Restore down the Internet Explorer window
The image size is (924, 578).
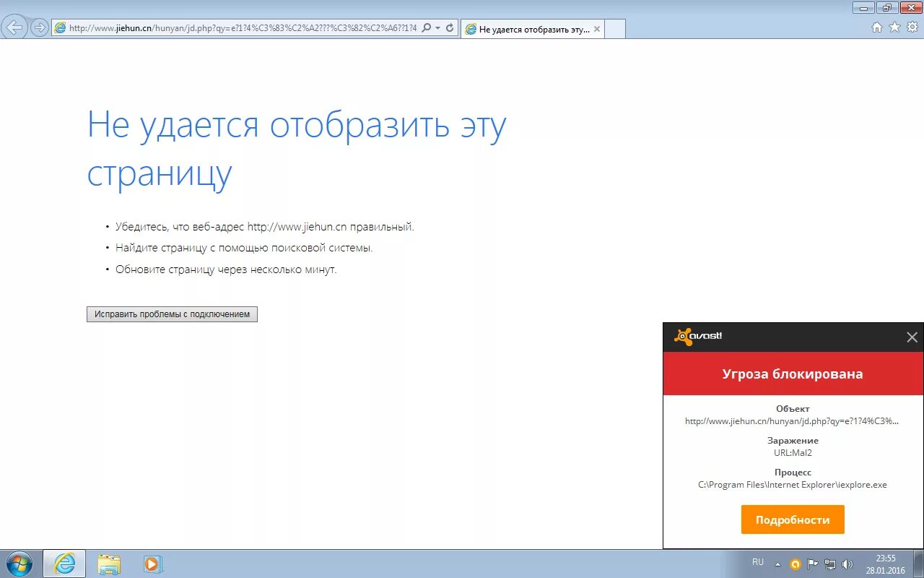[x=887, y=7]
